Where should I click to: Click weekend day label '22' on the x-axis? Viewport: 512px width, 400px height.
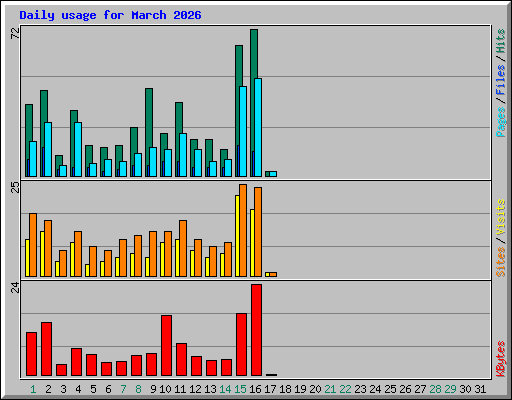[x=345, y=389]
